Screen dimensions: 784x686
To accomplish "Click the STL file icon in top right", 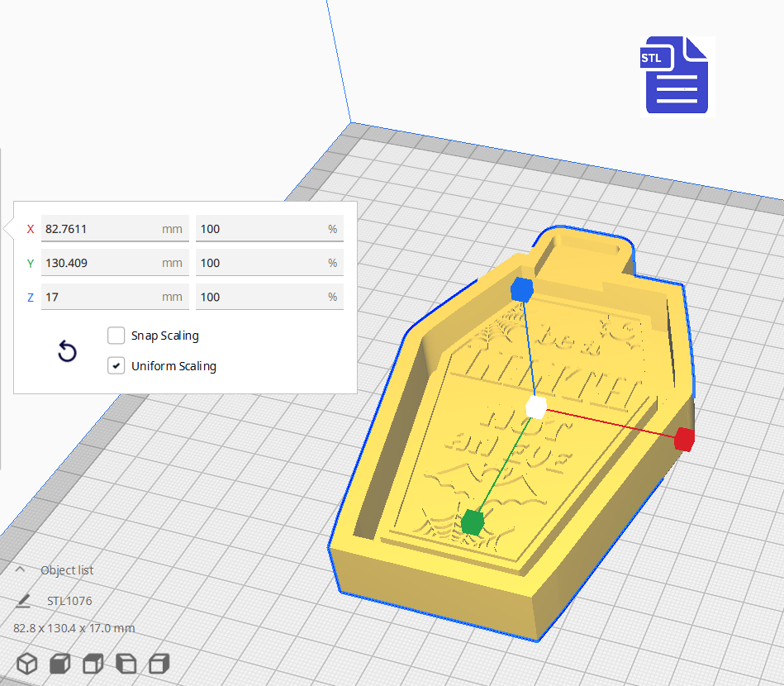I will (677, 75).
